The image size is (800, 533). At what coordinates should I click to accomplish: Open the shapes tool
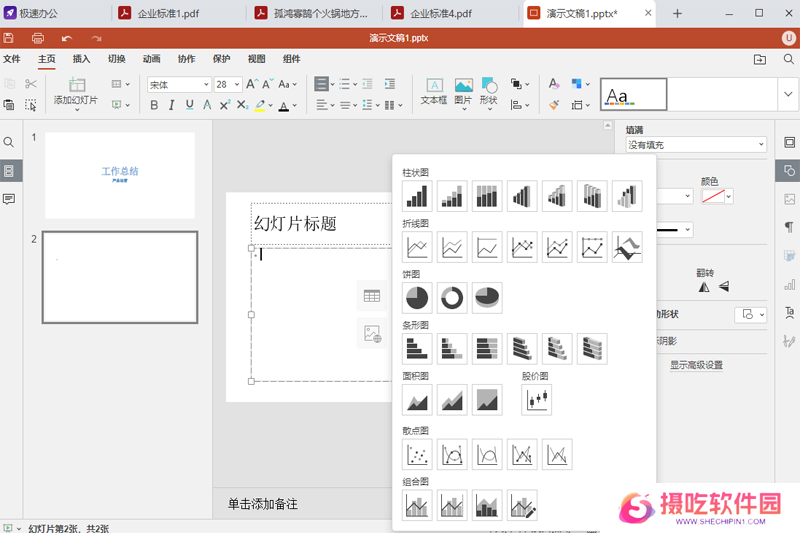click(489, 93)
